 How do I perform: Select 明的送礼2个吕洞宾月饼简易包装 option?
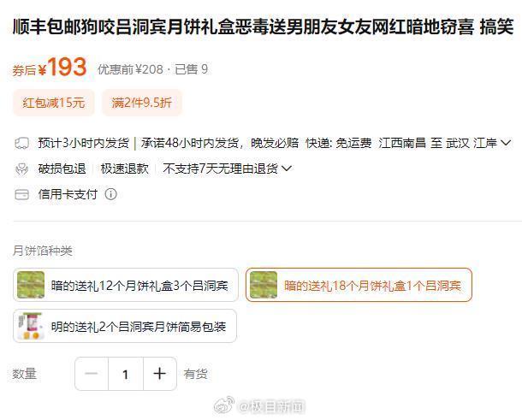125,326
